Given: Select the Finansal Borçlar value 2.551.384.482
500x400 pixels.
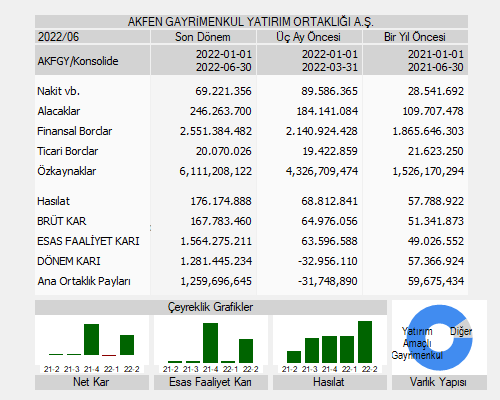Looking at the screenshot, I should 216,131.
